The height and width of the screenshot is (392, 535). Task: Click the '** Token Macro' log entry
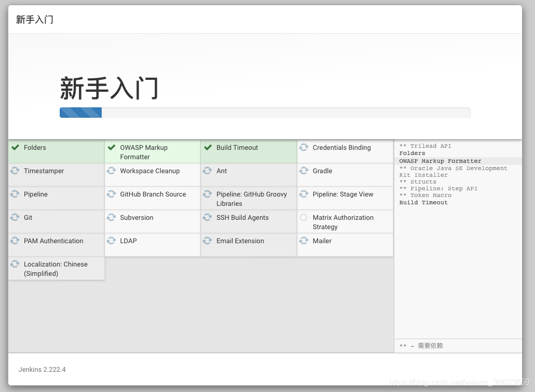point(425,195)
